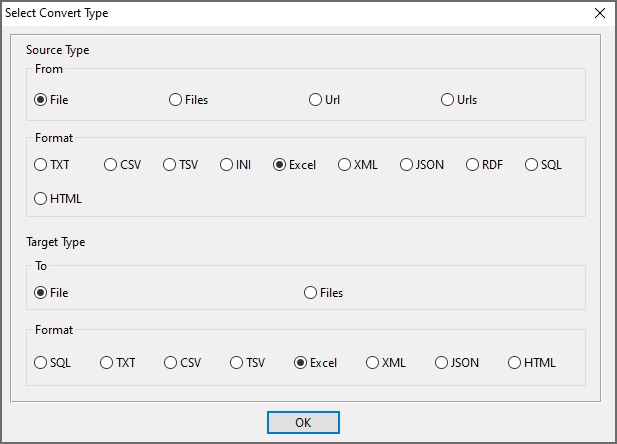The height and width of the screenshot is (444, 617).
Task: Set target format to SQL
Action: coord(41,363)
